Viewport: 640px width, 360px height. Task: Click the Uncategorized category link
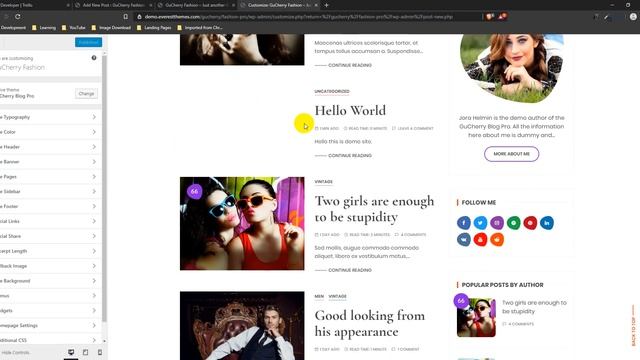pos(332,91)
